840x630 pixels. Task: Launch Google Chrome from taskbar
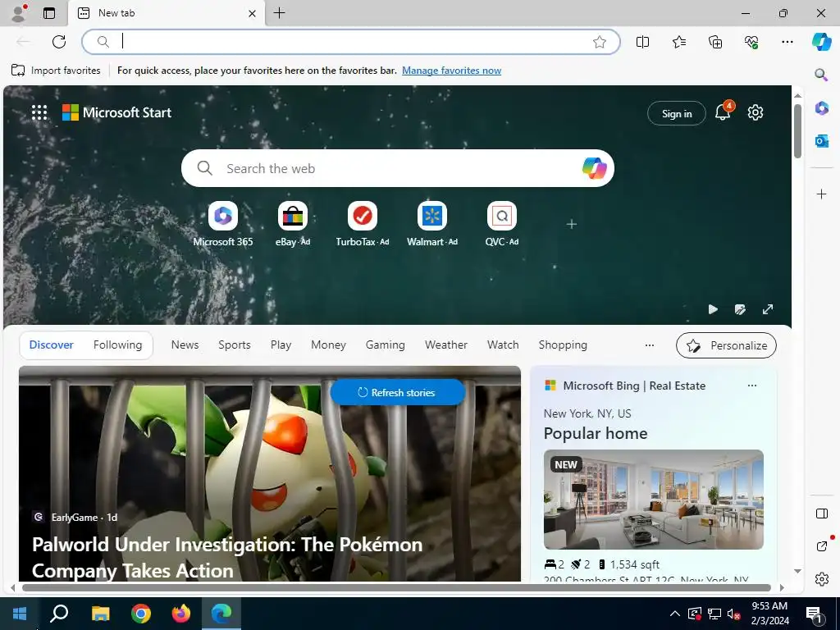(141, 614)
